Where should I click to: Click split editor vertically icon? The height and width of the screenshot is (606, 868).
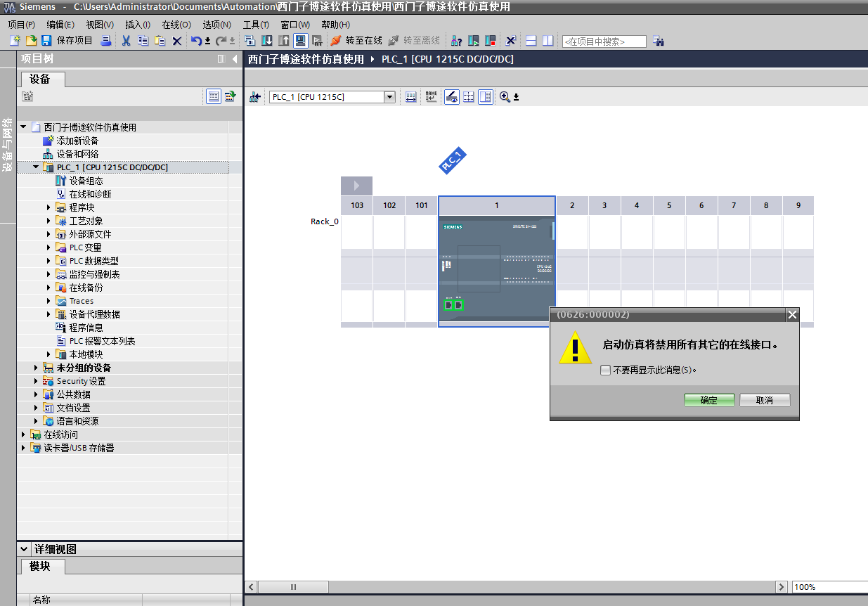[548, 41]
